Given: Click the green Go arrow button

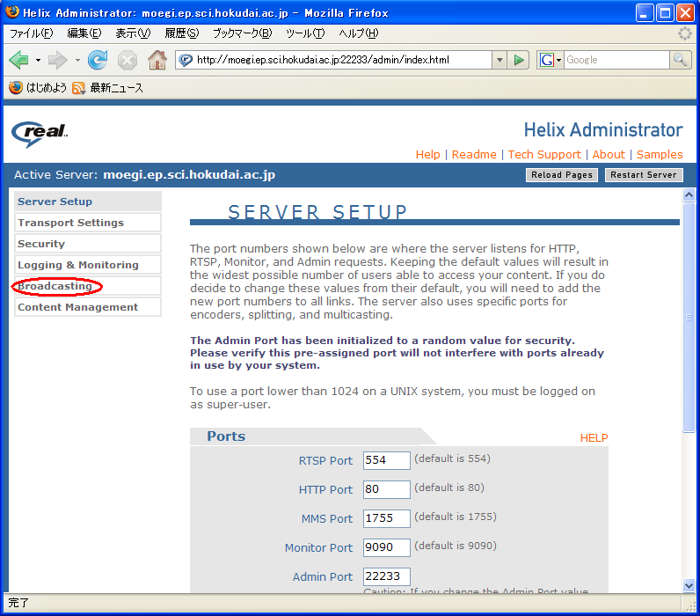Looking at the screenshot, I should [x=518, y=60].
